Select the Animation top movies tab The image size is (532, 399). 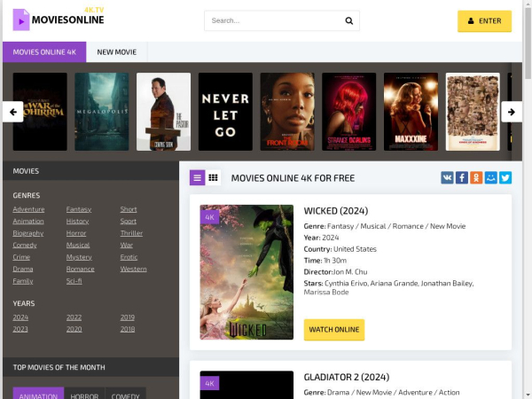tap(38, 394)
